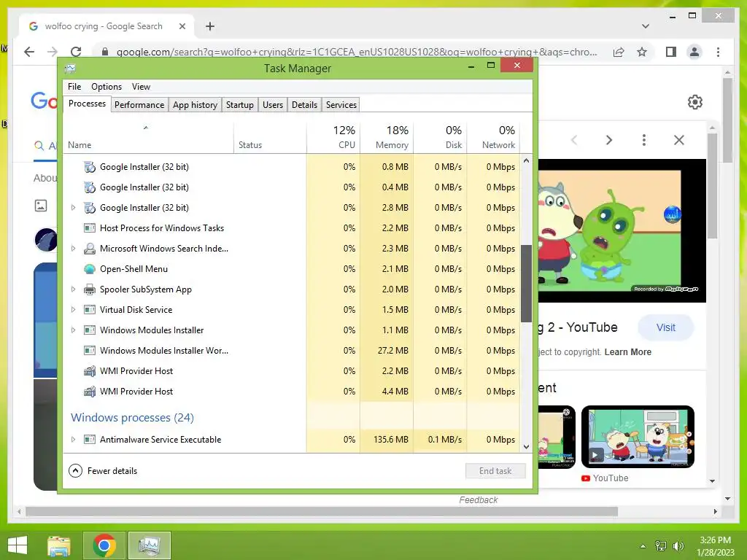Viewport: 747px width, 560px height.
Task: Open File Explorer from the taskbar
Action: 58,545
